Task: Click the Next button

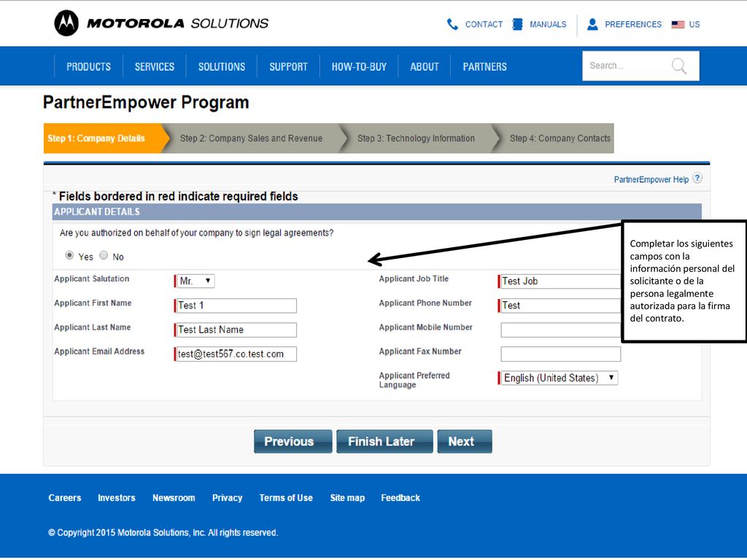Action: pos(465,441)
